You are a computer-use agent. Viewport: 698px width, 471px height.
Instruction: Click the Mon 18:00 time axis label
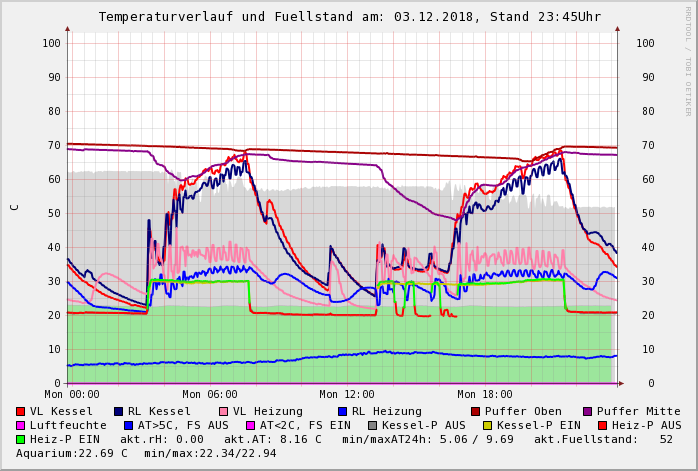coord(485,394)
